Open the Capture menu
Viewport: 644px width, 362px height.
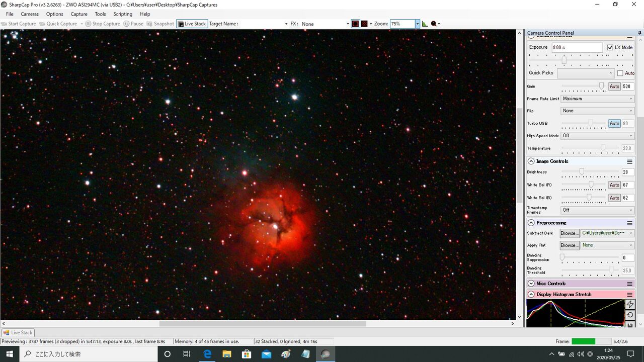click(79, 14)
